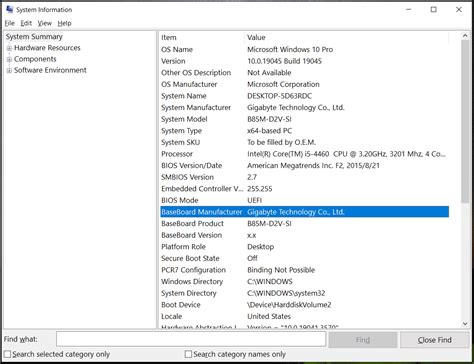
Task: Maximize the System Information window
Action: click(x=434, y=10)
